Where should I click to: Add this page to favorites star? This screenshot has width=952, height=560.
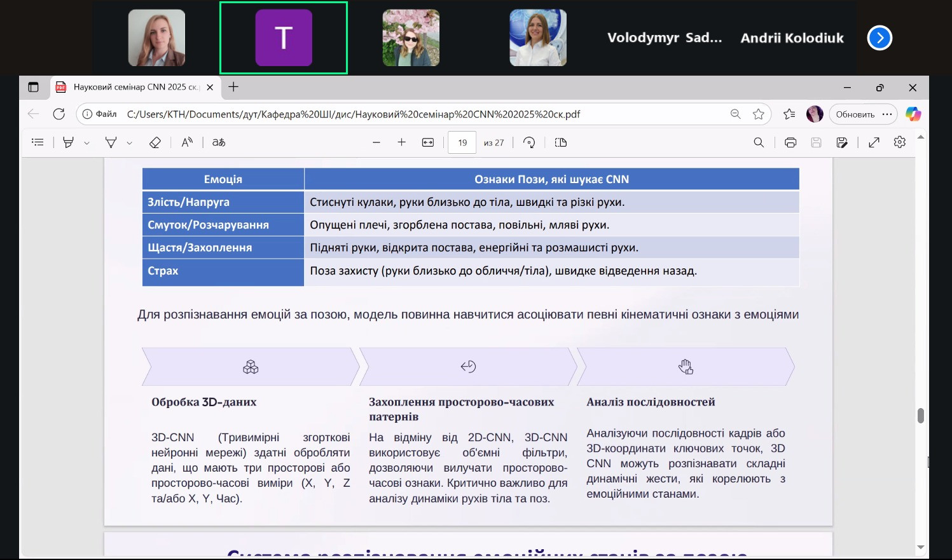pyautogui.click(x=758, y=114)
